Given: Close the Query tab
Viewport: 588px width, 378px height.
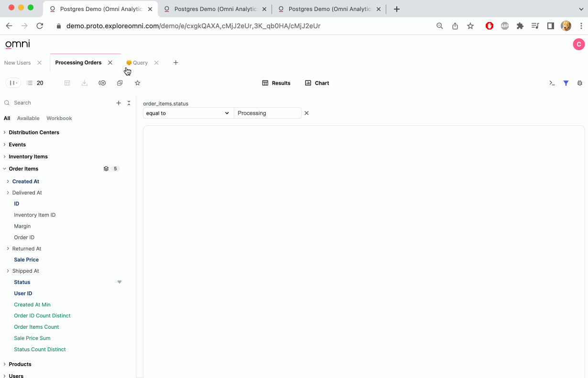Looking at the screenshot, I should click(x=156, y=63).
